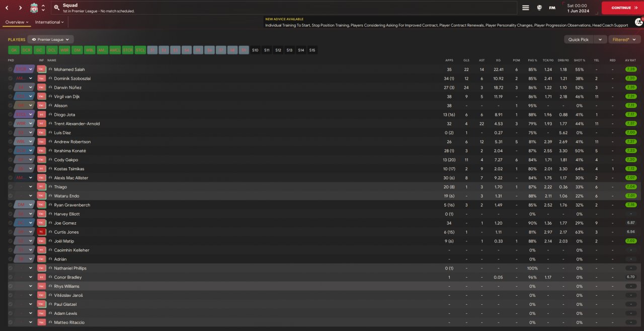This screenshot has height=331, width=644.
Task: Toggle picked checkbox for Virgil van Dijk
Action: click(11, 97)
